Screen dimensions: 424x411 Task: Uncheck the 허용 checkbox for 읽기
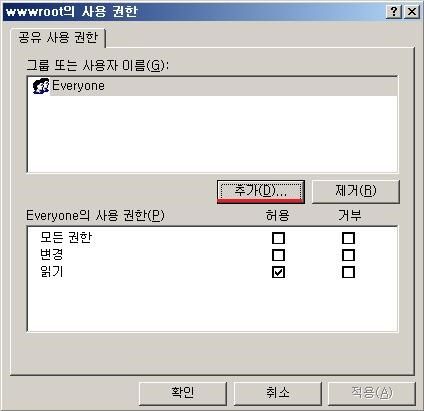(278, 272)
